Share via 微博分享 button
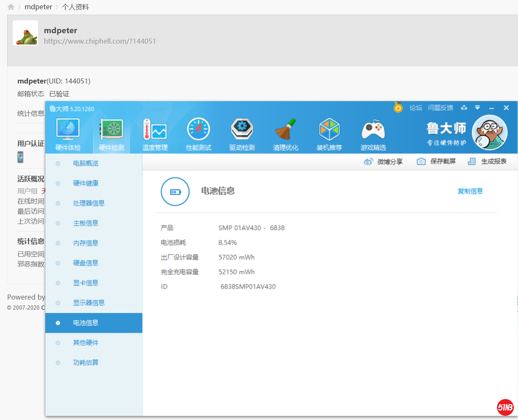This screenshot has width=518, height=420. pyautogui.click(x=383, y=162)
